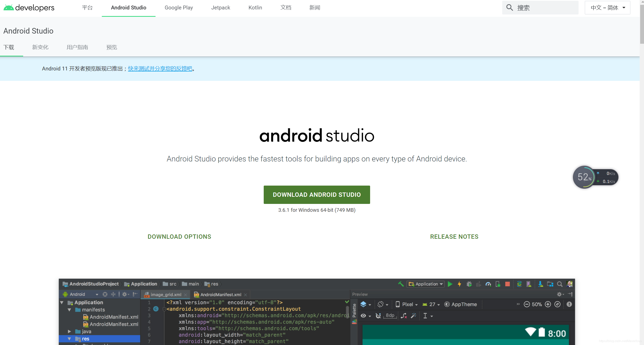Click the Profiler gauge icon in screenshot

pyautogui.click(x=488, y=284)
